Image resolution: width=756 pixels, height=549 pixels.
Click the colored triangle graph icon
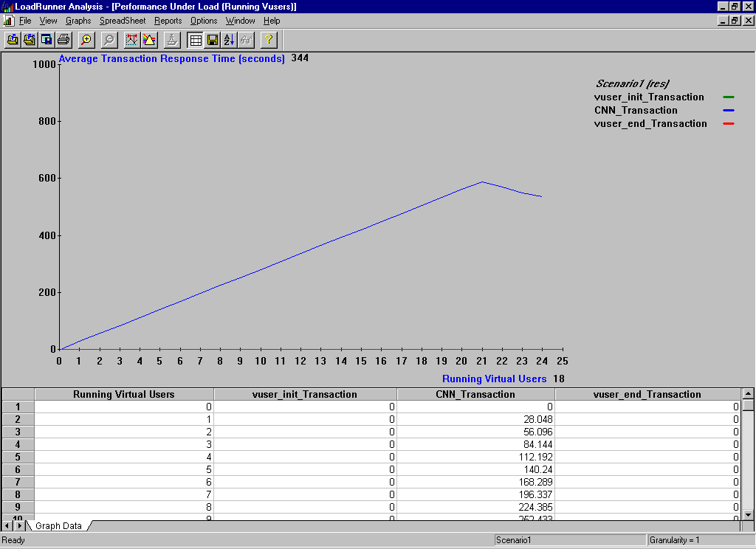(149, 40)
